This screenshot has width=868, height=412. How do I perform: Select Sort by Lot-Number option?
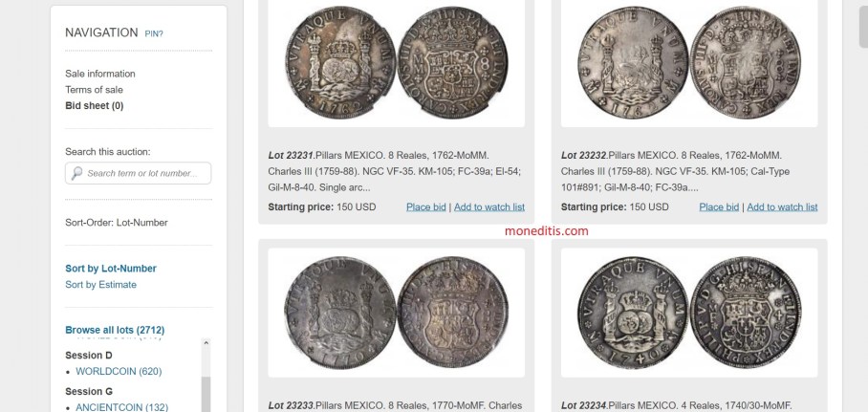(111, 269)
